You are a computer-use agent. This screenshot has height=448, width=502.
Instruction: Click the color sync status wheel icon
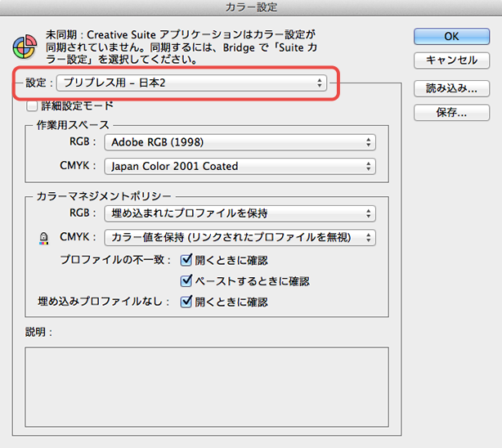click(x=25, y=47)
